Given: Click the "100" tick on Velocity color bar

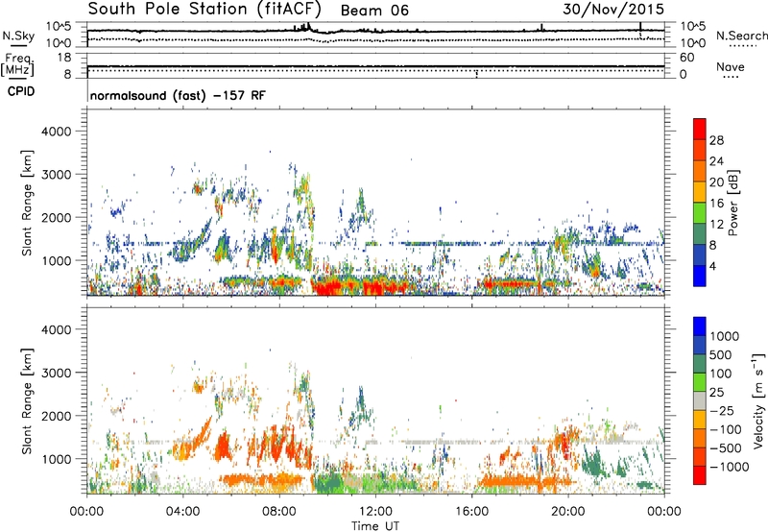Looking at the screenshot, I should [x=719, y=374].
